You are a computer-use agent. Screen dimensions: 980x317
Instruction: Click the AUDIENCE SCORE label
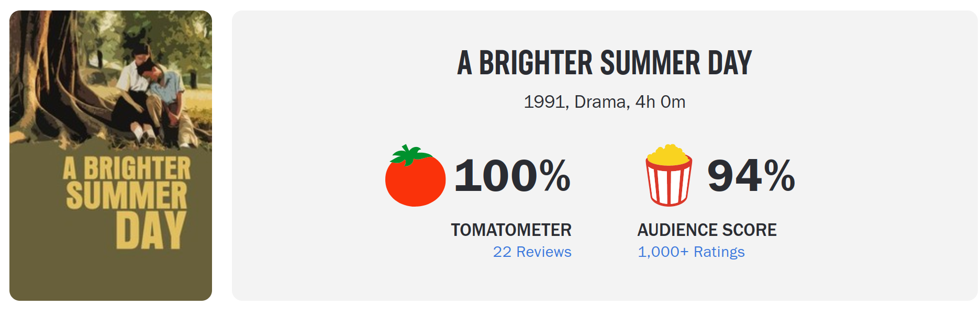(707, 230)
